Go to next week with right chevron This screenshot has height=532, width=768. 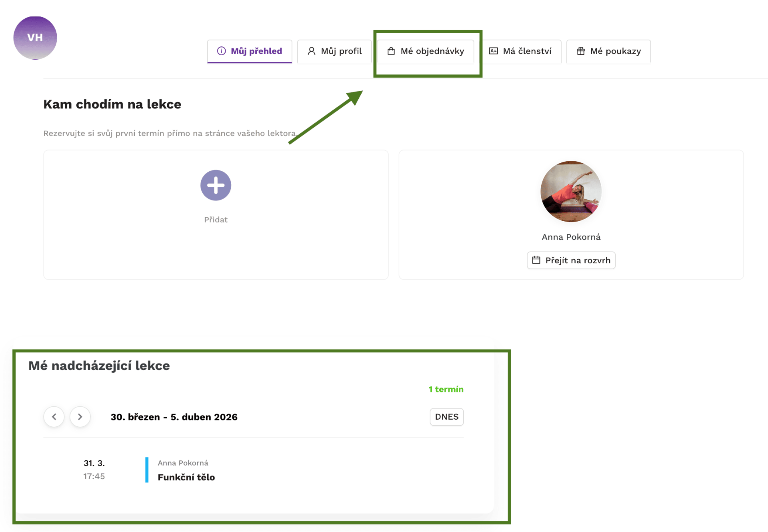80,417
